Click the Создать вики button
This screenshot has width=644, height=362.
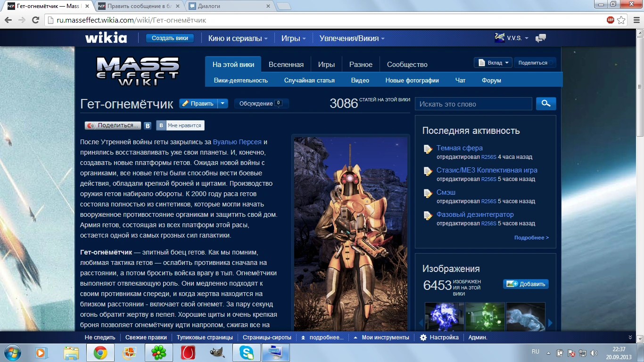170,39
